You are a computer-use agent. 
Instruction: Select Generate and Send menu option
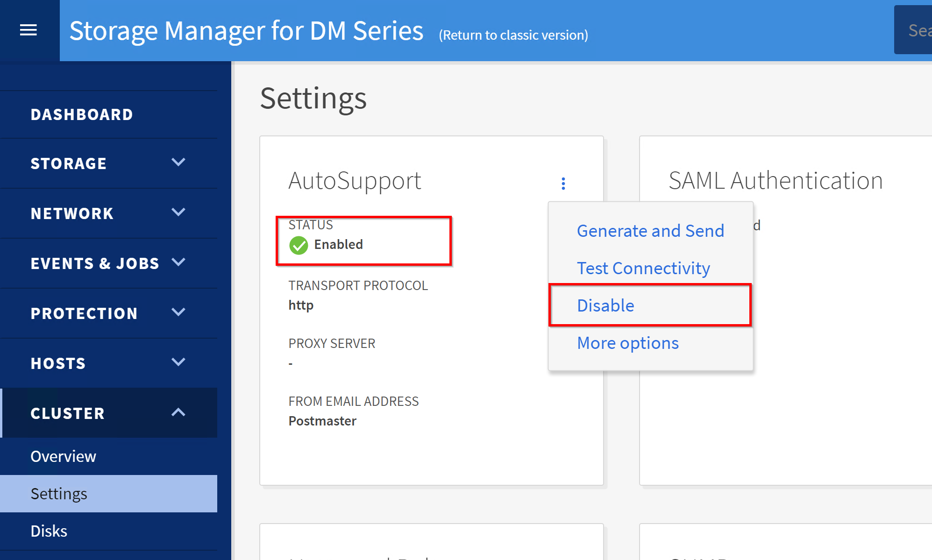click(x=650, y=231)
